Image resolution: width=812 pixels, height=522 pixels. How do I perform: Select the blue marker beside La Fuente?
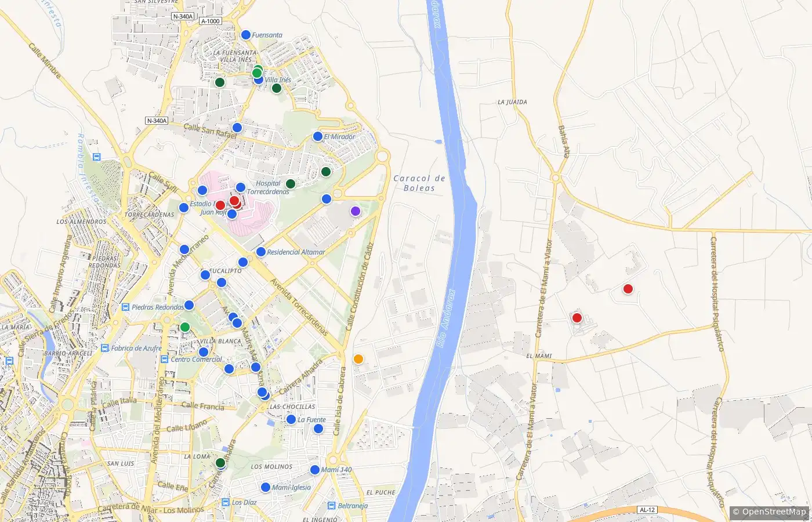[291, 419]
